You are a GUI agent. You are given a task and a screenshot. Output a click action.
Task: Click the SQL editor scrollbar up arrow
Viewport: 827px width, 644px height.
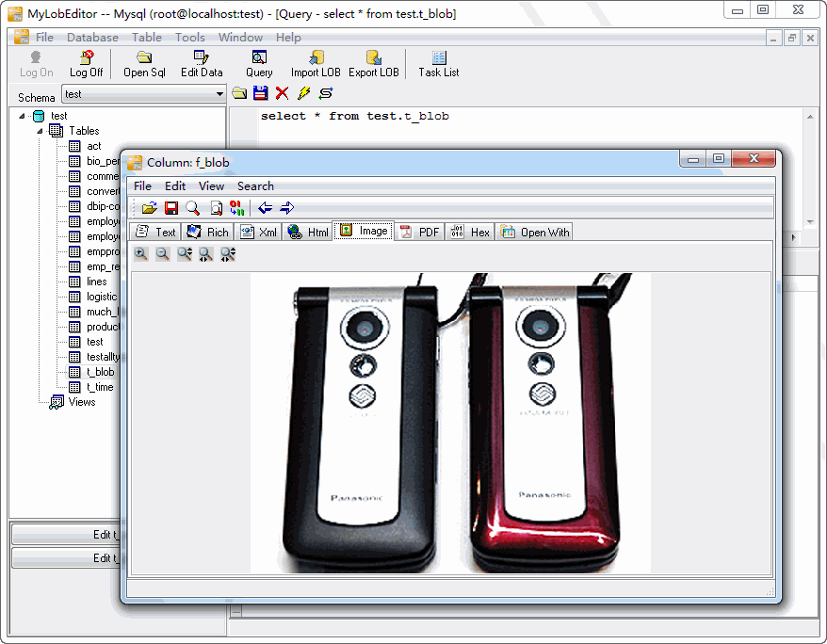pos(810,117)
